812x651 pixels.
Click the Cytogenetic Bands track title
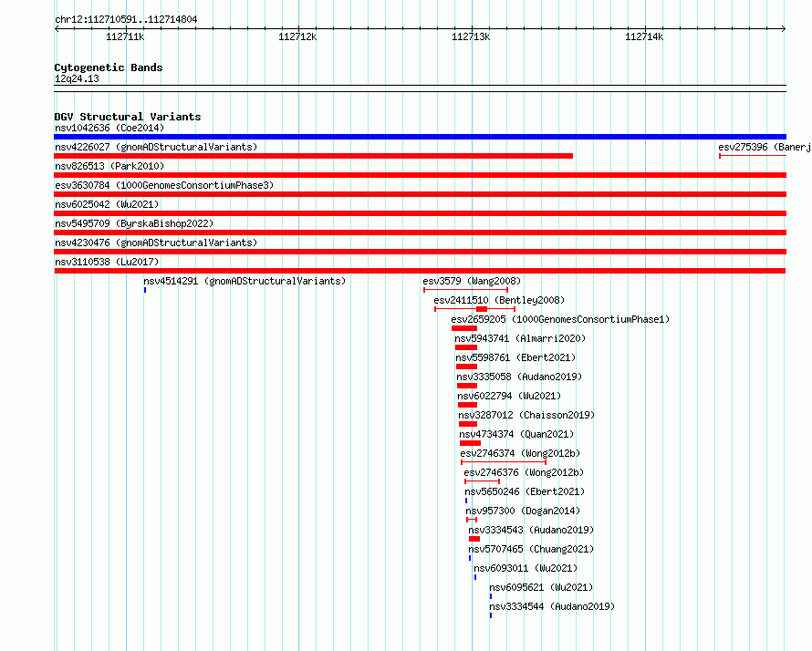pos(109,67)
